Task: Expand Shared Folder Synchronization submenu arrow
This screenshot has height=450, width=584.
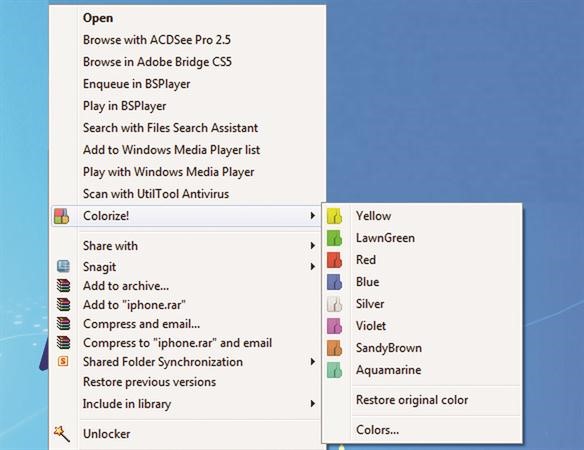Action: (x=313, y=362)
